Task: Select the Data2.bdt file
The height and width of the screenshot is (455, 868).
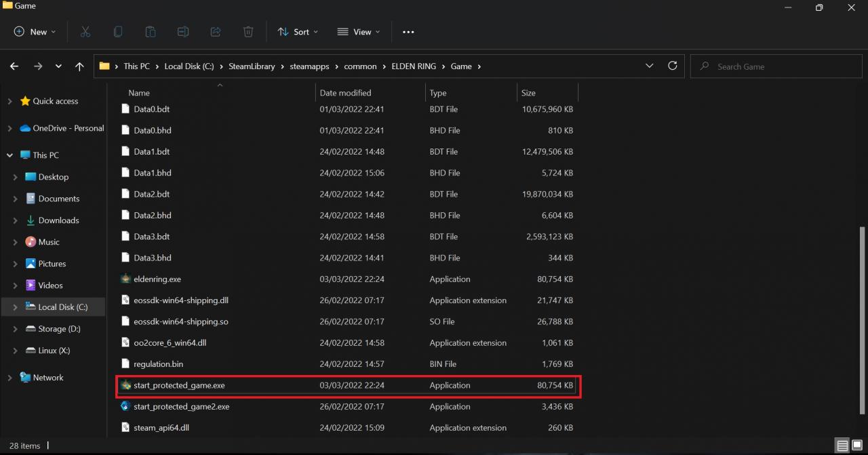Action: [x=347, y=194]
